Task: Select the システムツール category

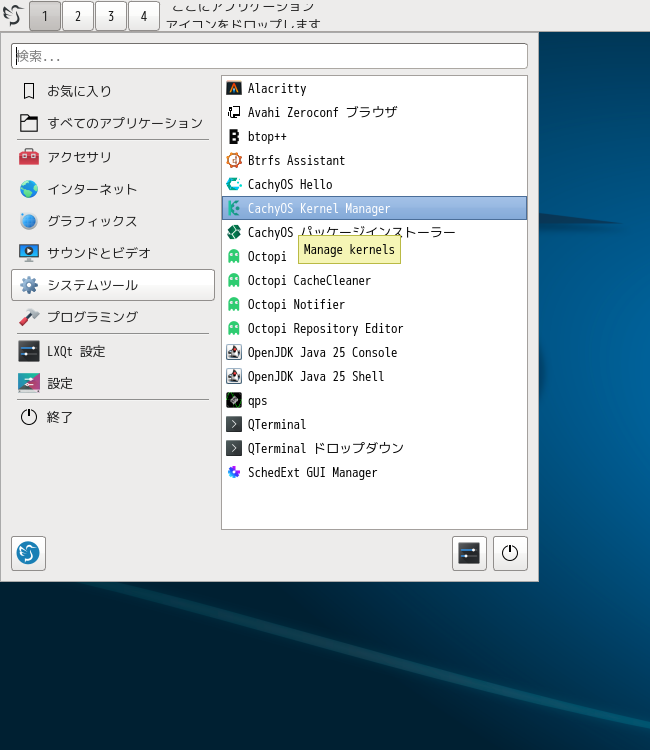Action: (113, 285)
